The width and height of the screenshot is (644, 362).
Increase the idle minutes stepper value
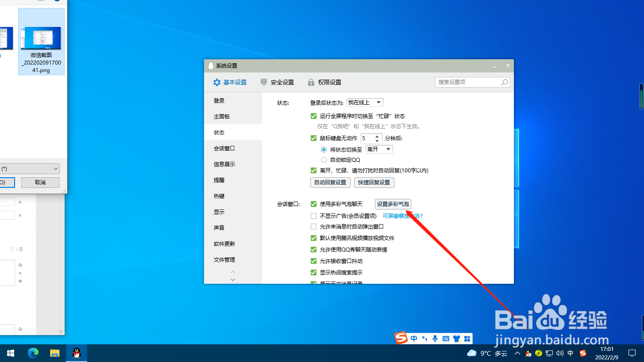[x=378, y=136]
